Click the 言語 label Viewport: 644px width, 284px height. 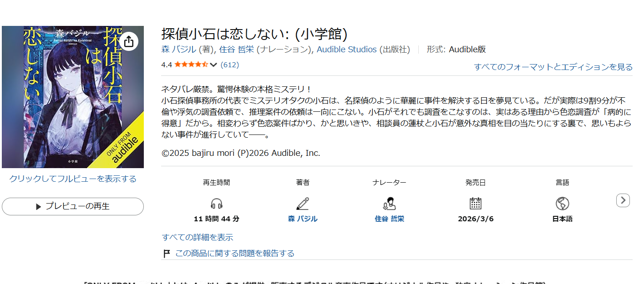[x=563, y=182]
